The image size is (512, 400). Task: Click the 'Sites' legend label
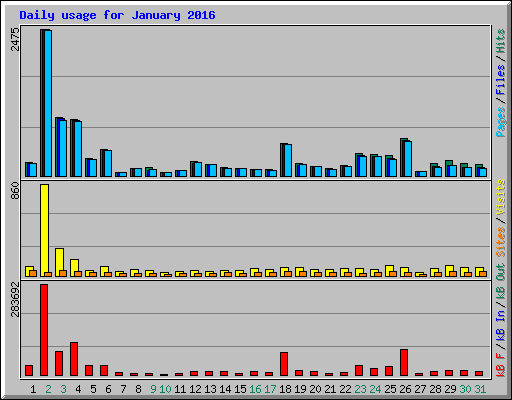coord(500,242)
